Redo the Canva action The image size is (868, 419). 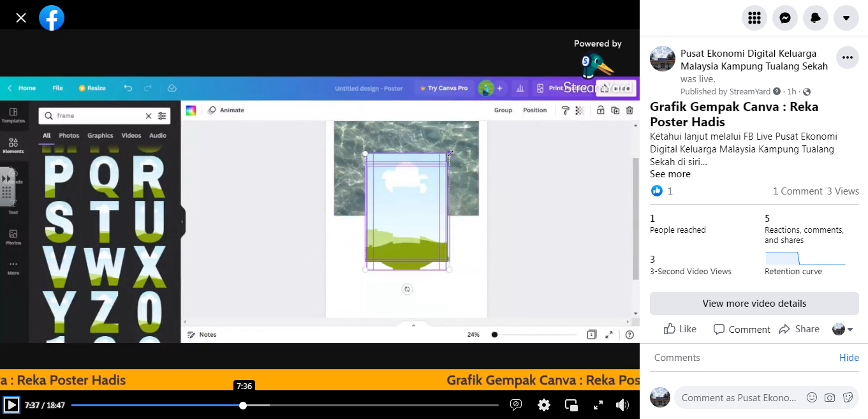(x=148, y=88)
